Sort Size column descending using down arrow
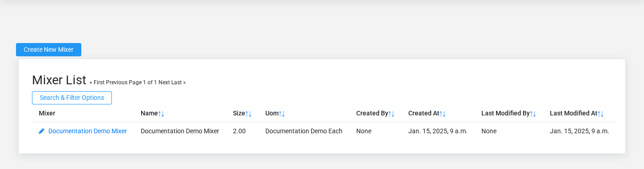Image resolution: width=644 pixels, height=169 pixels. coord(250,114)
